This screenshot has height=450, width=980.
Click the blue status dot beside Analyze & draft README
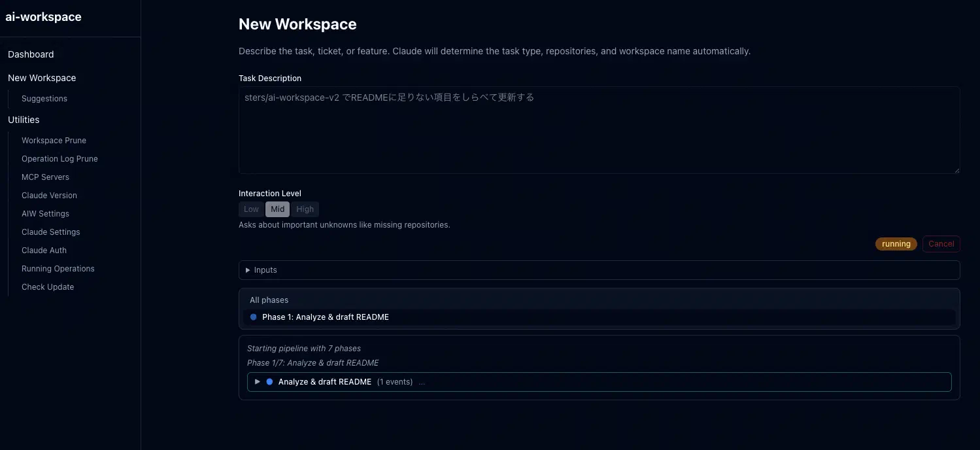point(269,382)
